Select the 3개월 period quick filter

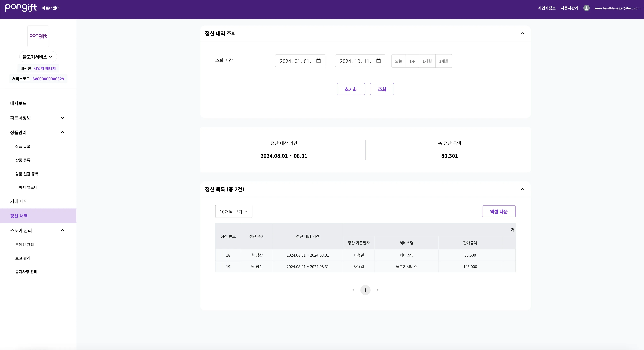(443, 61)
